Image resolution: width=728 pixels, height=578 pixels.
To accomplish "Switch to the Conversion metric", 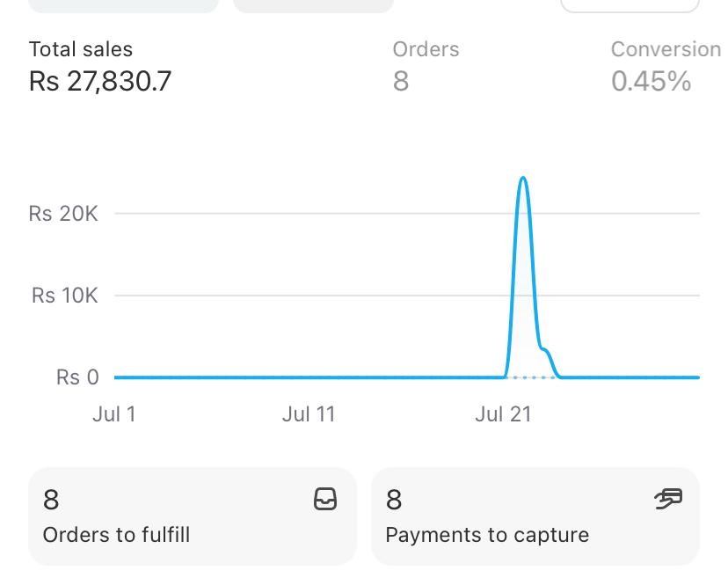I will [665, 67].
